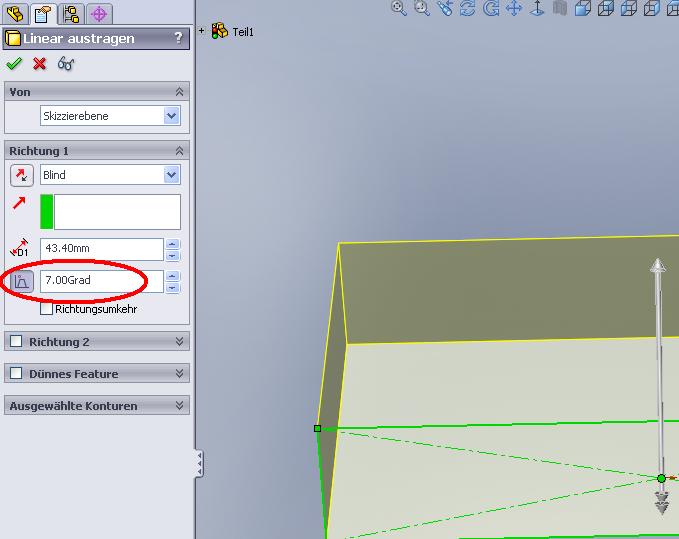This screenshot has height=539, width=679.
Task: Click the Normal To view icon
Action: pos(537,8)
